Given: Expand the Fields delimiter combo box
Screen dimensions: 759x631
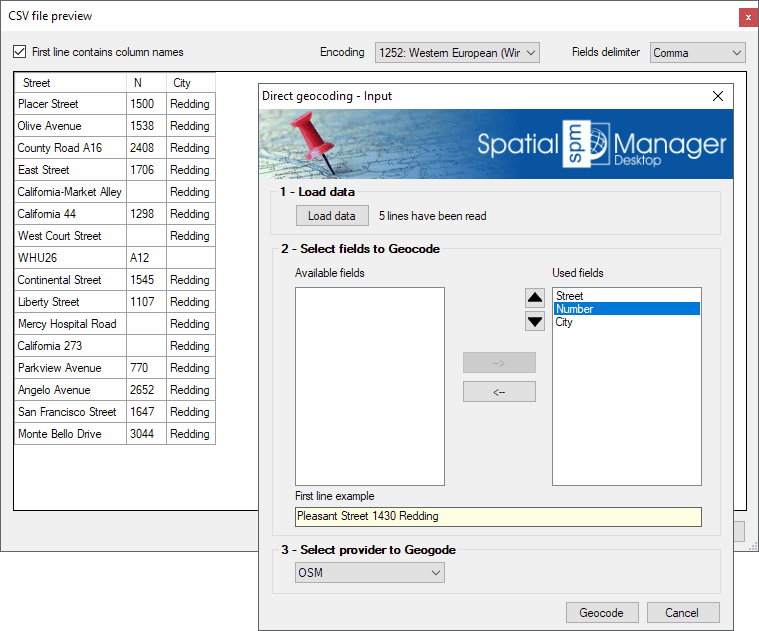Looking at the screenshot, I should pos(697,52).
